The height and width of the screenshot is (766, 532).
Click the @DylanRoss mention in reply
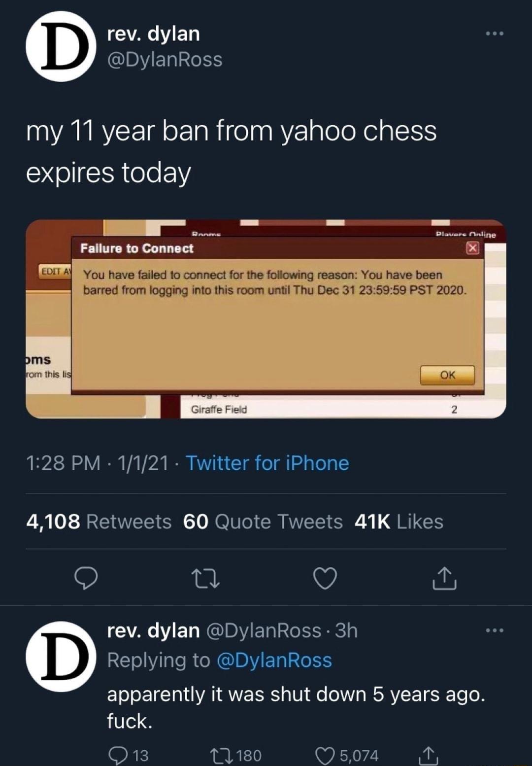(274, 661)
